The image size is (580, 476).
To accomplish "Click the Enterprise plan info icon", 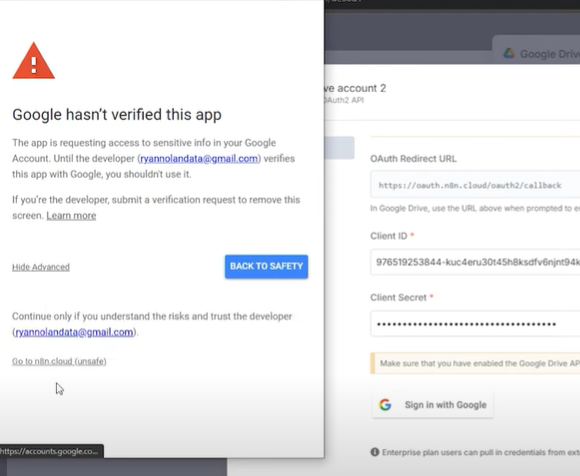I will [375, 452].
